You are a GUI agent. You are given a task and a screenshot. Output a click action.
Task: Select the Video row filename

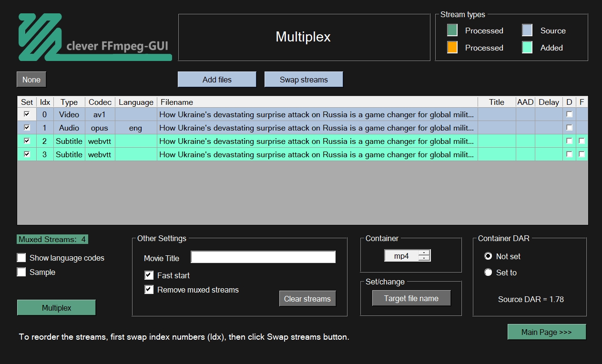point(317,114)
